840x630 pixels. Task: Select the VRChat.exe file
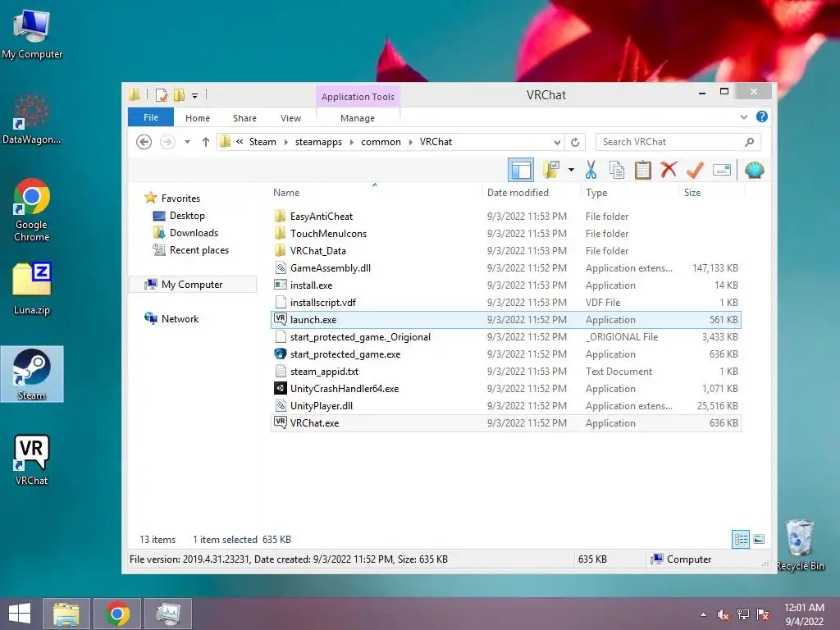pos(505,423)
